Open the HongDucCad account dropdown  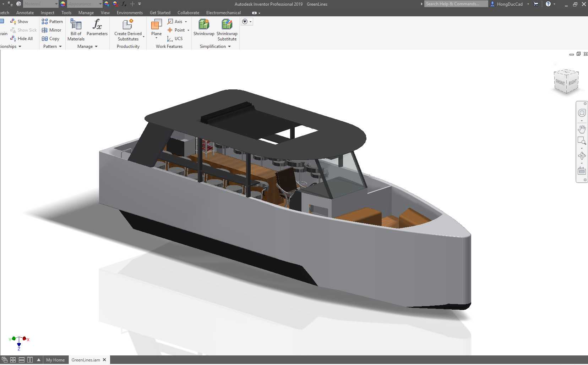click(x=528, y=4)
